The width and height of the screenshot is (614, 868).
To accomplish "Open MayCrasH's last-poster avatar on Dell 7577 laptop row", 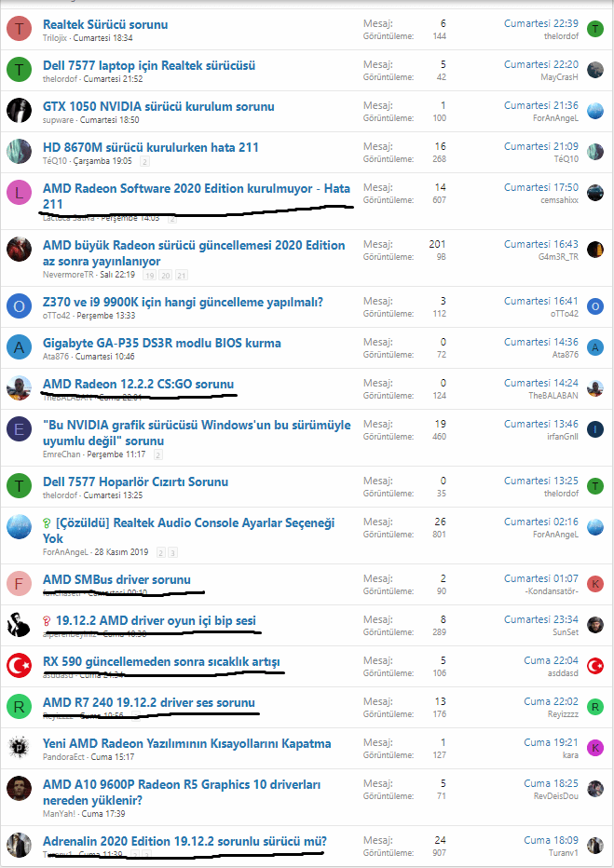I will (x=595, y=70).
